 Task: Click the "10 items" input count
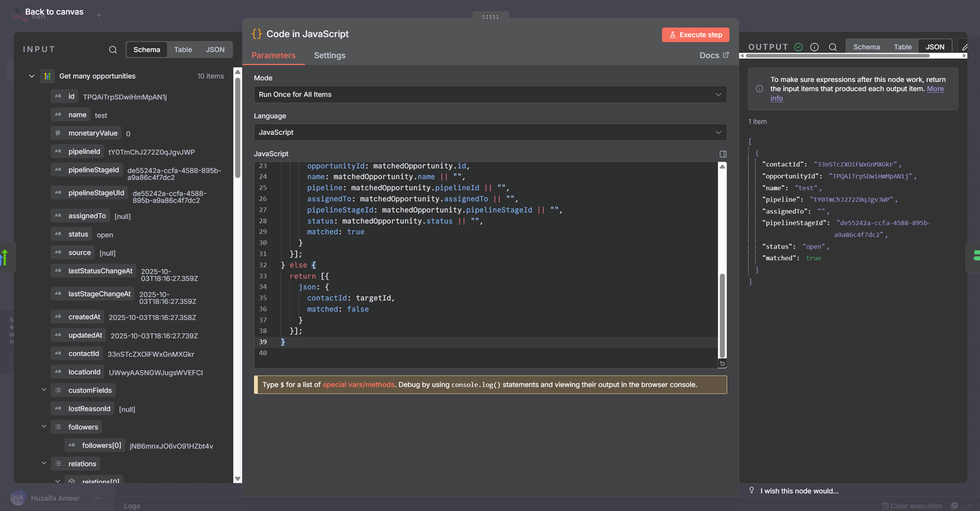(211, 76)
